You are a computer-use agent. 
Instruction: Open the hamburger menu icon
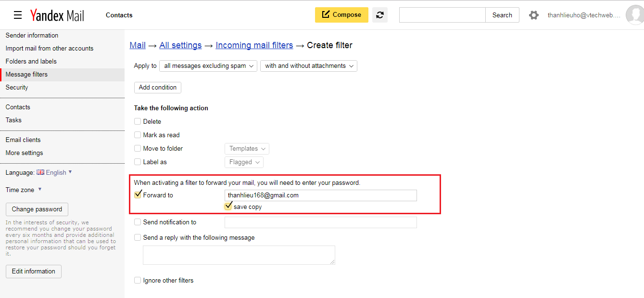tap(18, 15)
